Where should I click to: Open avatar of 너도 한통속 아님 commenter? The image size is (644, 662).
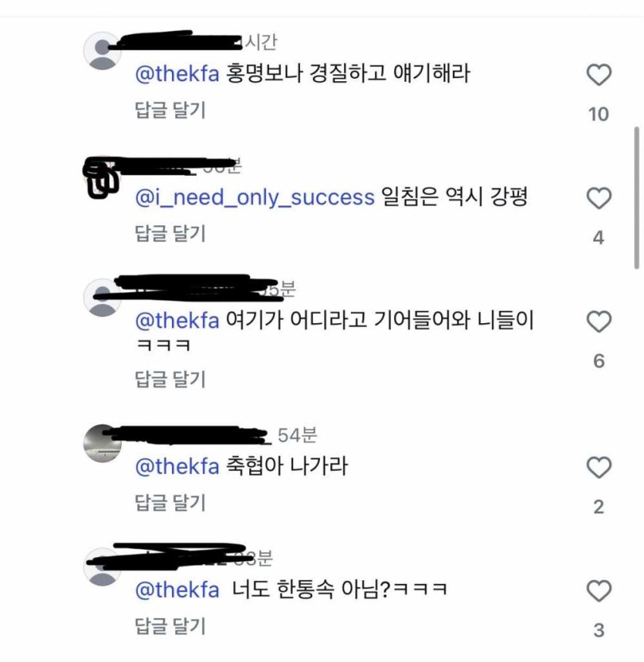coord(102,567)
